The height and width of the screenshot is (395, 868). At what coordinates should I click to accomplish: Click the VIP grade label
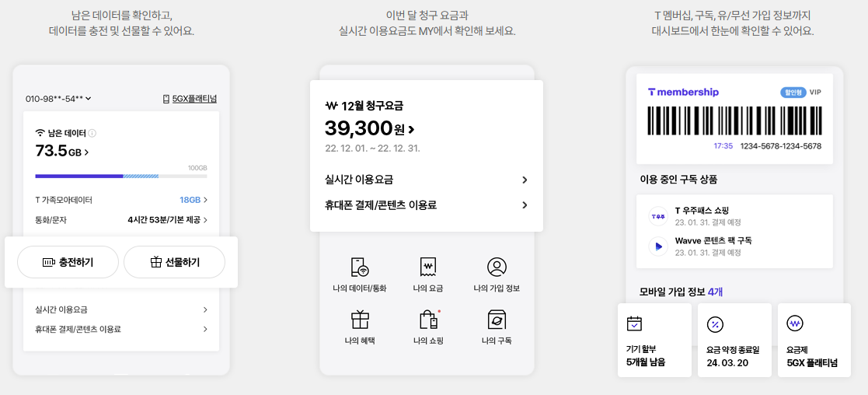(x=815, y=92)
